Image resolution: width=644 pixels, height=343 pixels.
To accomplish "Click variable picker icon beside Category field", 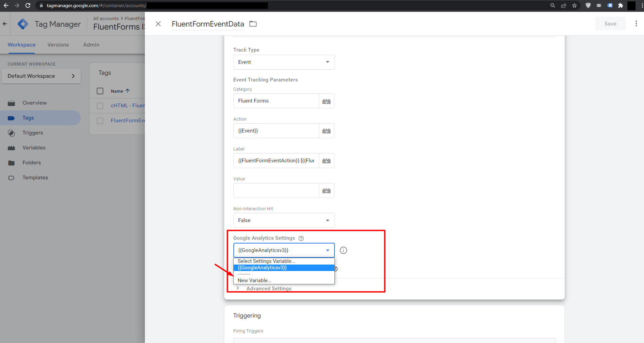I will [326, 101].
